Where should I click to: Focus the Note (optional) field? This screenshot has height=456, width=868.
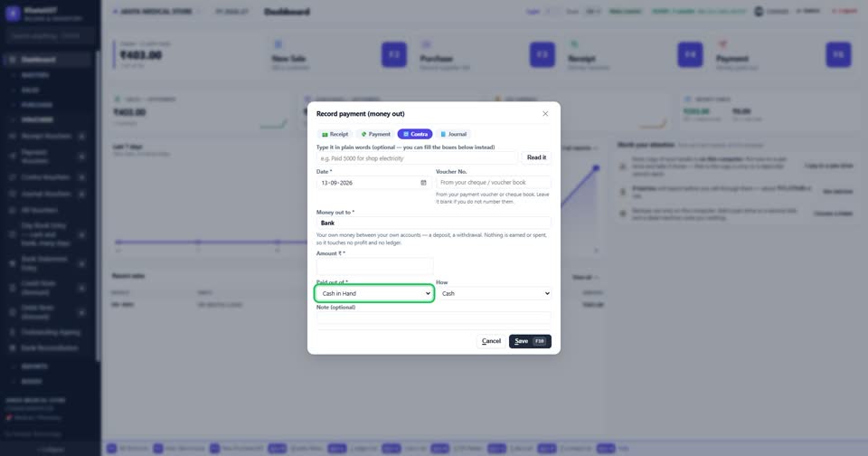pos(433,318)
